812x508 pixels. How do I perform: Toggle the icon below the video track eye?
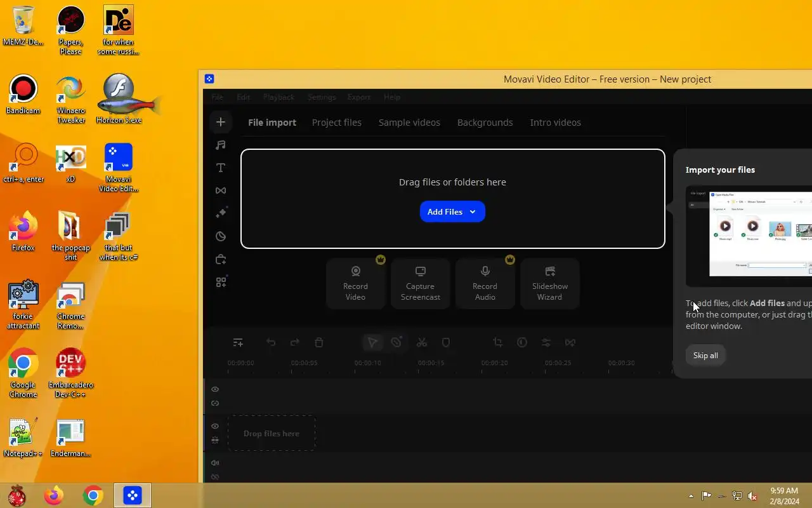tap(215, 439)
